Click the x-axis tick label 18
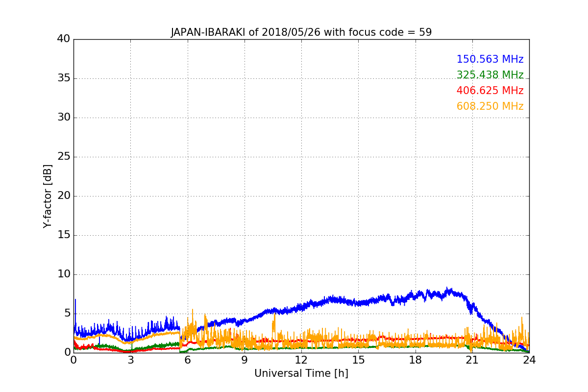This screenshot has height=392, width=588. tap(416, 360)
